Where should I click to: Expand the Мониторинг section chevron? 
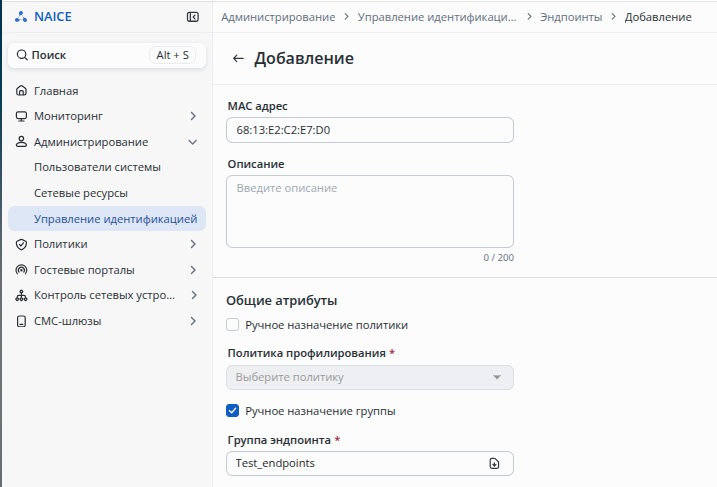click(x=193, y=116)
